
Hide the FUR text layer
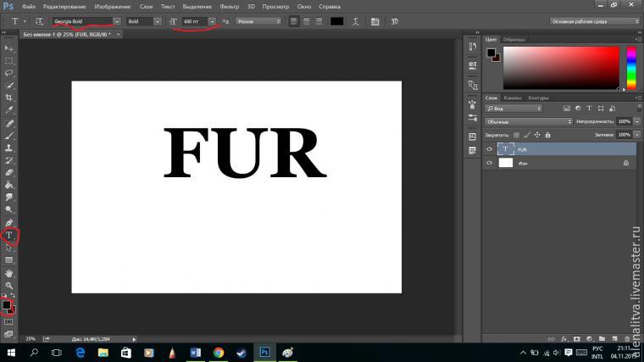tap(489, 148)
